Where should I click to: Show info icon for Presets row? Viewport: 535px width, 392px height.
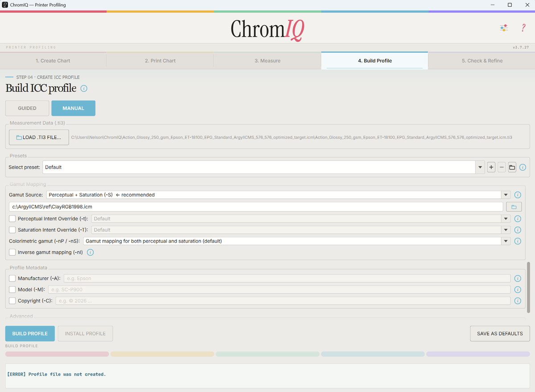point(523,167)
